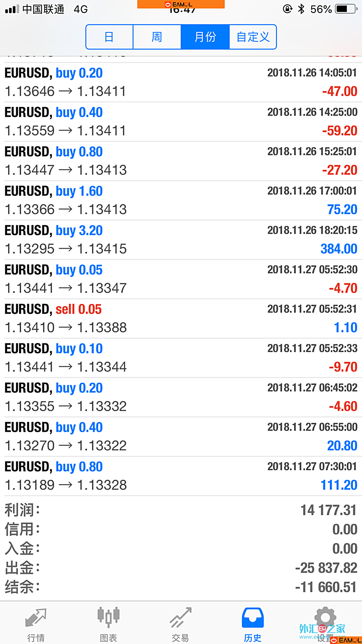362x644 pixels.
Task: Tap the rotation lock status icon
Action: (287, 9)
